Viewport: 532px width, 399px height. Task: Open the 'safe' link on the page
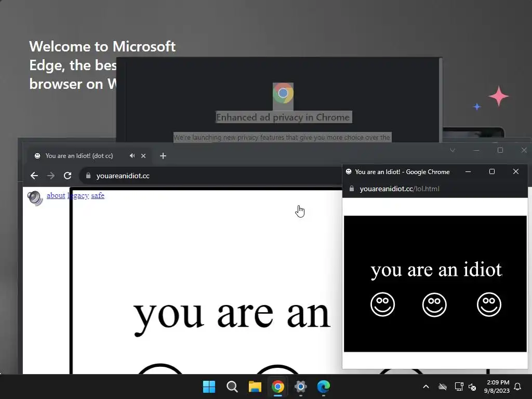click(x=98, y=195)
